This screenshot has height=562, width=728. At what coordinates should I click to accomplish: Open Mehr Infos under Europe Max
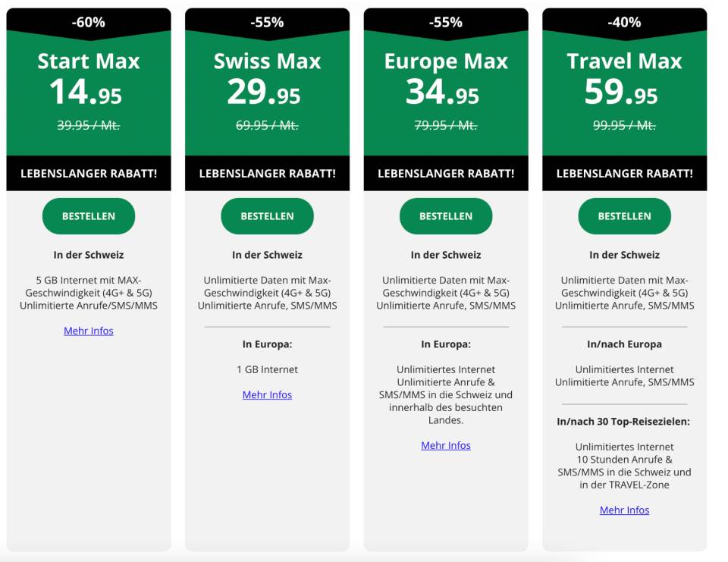click(447, 445)
